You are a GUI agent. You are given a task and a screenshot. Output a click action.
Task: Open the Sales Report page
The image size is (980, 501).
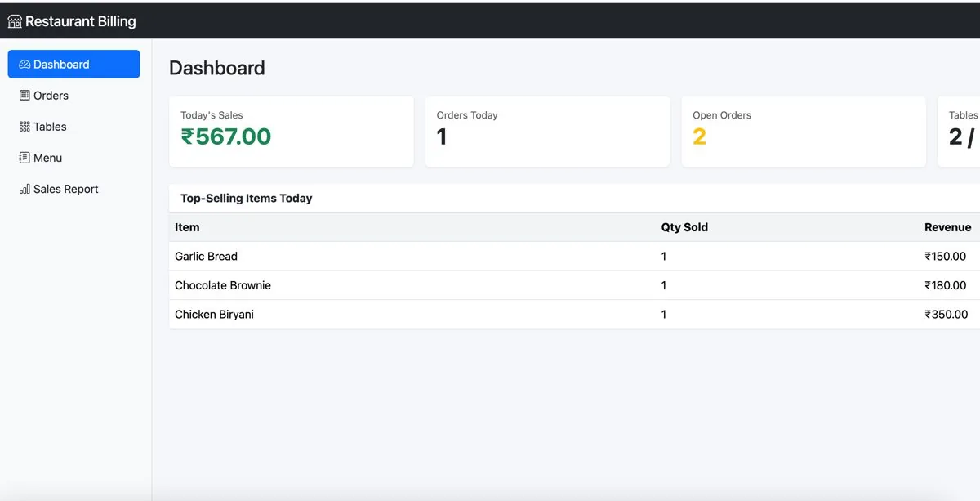coord(73,189)
